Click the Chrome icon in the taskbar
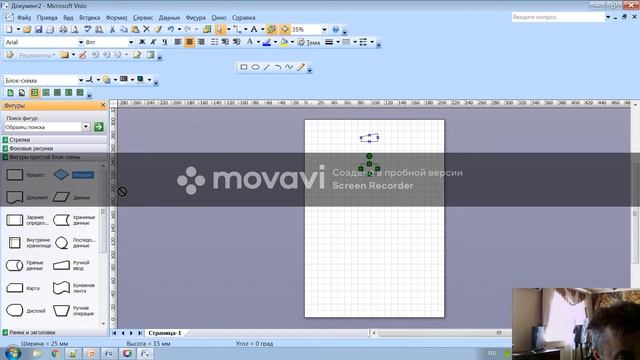The height and width of the screenshot is (360, 640). click(x=56, y=353)
